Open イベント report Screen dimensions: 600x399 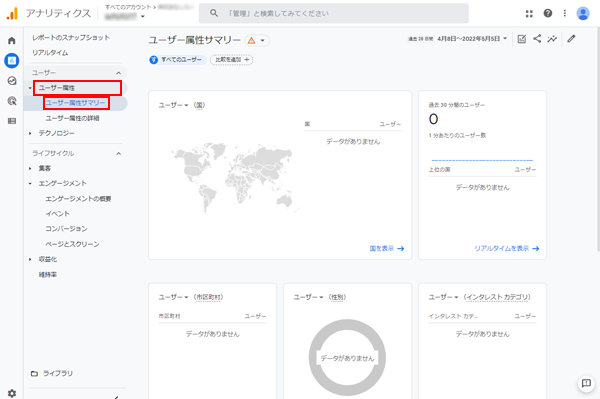click(57, 213)
